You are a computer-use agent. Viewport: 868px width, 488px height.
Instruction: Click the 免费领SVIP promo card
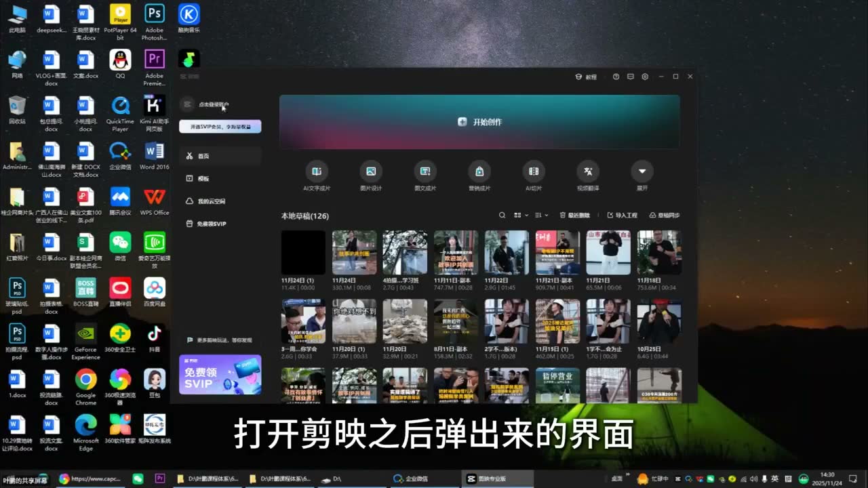point(220,374)
